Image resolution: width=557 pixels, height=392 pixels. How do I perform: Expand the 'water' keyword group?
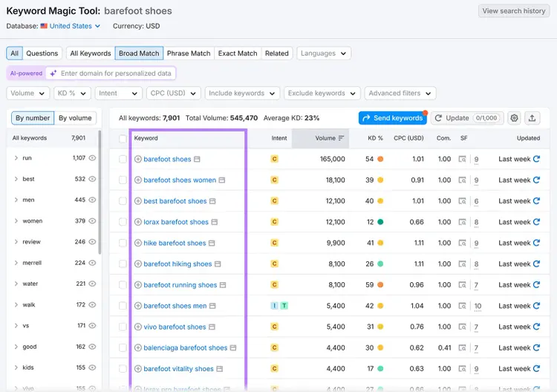click(16, 284)
